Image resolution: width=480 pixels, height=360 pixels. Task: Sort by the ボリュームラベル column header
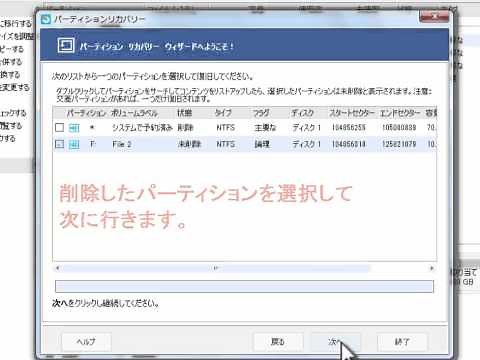pyautogui.click(x=134, y=113)
